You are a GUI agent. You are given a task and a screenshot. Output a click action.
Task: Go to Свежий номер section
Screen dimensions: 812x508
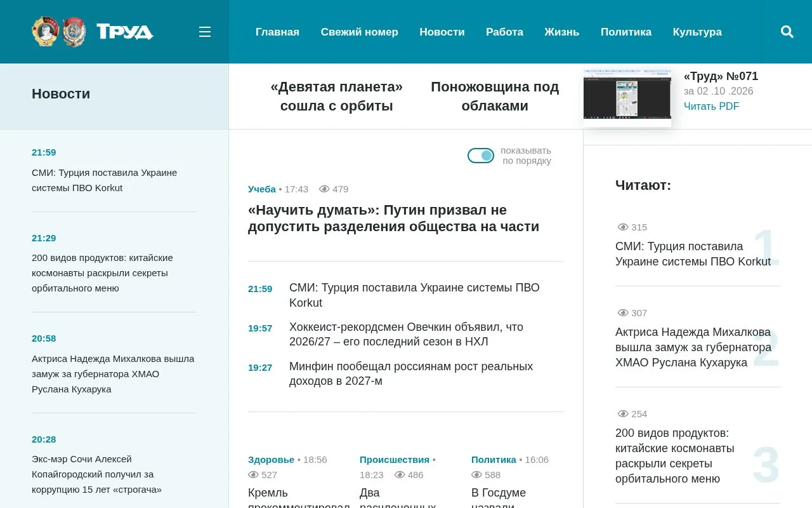point(359,32)
